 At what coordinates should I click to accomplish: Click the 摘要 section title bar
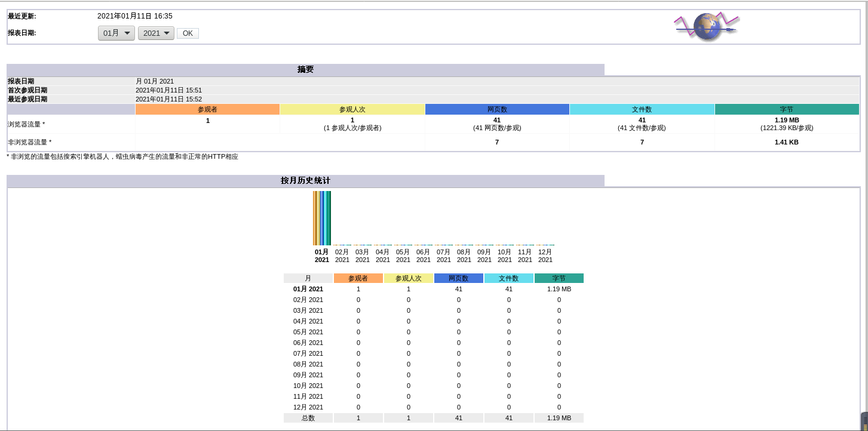coord(305,69)
